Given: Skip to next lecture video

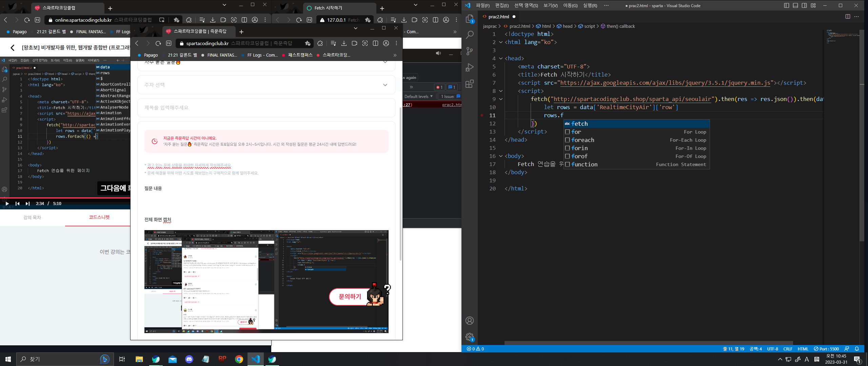Looking at the screenshot, I should click(x=28, y=204).
